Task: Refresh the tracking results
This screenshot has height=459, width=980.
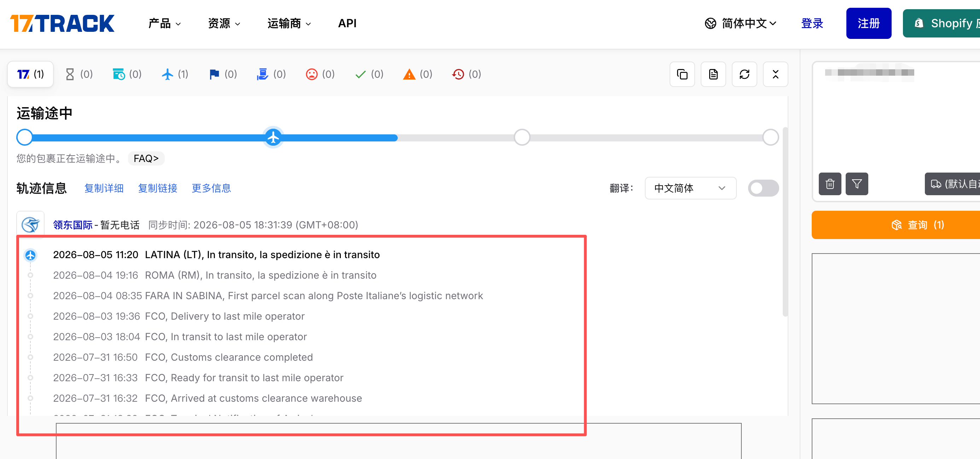Action: (x=745, y=74)
